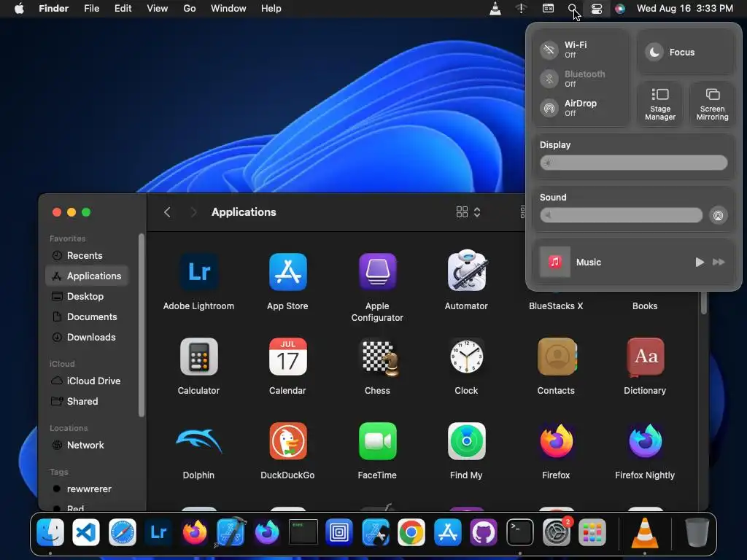Launch Visual Studio Code from the Dock

point(86,532)
